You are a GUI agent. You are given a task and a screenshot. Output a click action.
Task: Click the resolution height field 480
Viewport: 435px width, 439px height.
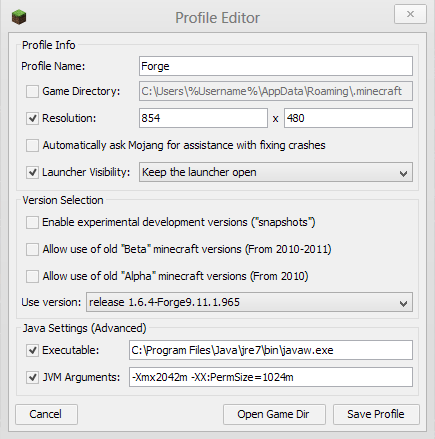(348, 118)
